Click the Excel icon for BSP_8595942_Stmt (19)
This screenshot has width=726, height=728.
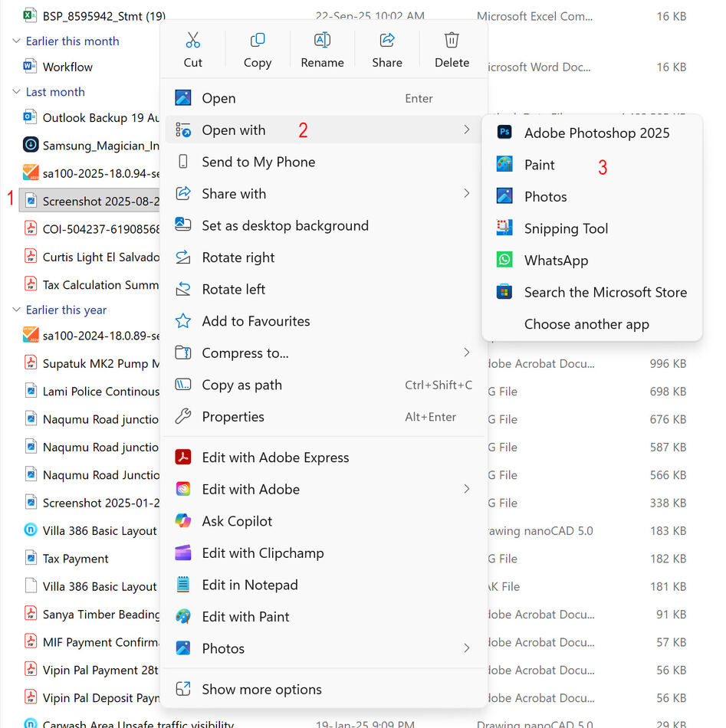pos(30,16)
